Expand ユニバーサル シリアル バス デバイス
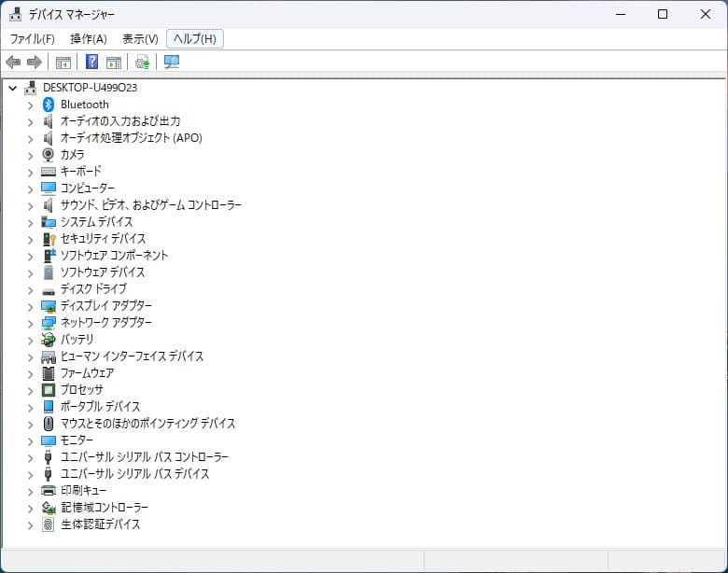This screenshot has height=573, width=728. (30, 475)
